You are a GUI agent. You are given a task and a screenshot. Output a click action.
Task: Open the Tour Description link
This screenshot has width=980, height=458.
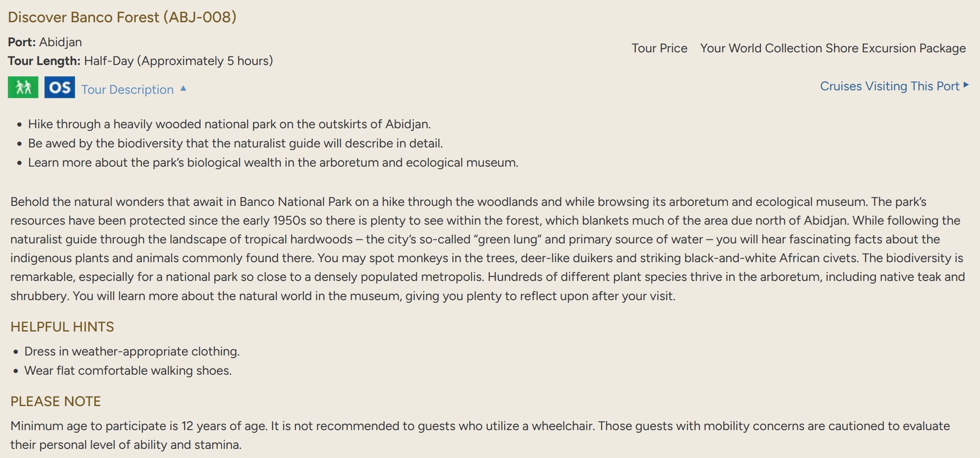(x=127, y=89)
